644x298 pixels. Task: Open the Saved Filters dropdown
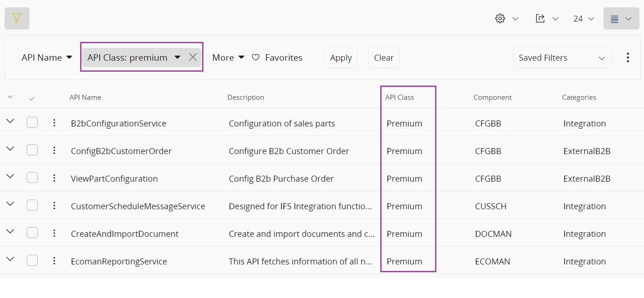coord(562,57)
